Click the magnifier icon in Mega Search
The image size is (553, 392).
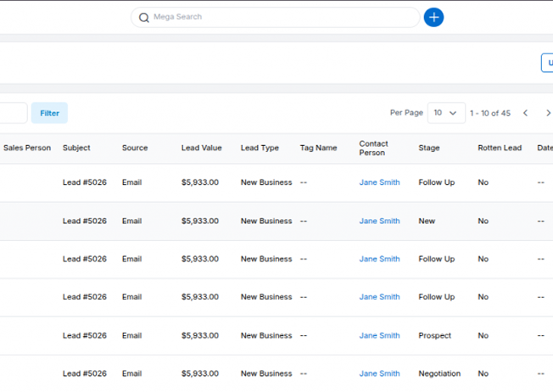(x=143, y=17)
